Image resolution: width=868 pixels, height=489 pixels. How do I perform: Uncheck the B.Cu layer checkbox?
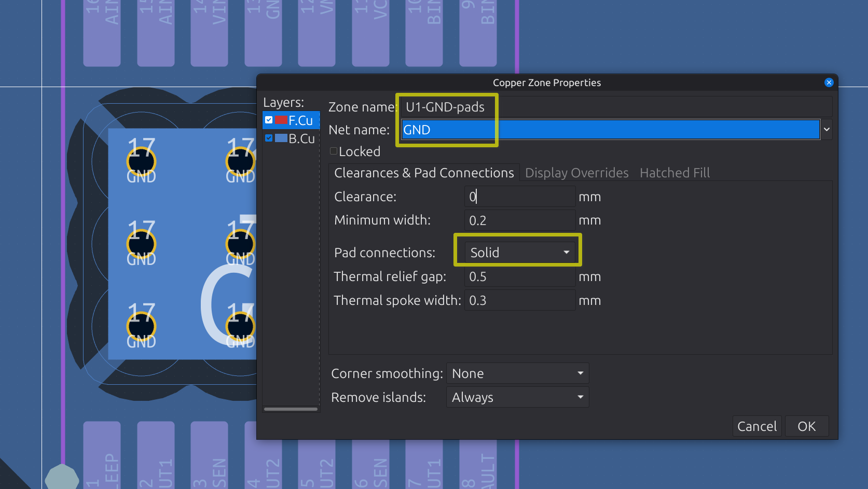click(269, 138)
